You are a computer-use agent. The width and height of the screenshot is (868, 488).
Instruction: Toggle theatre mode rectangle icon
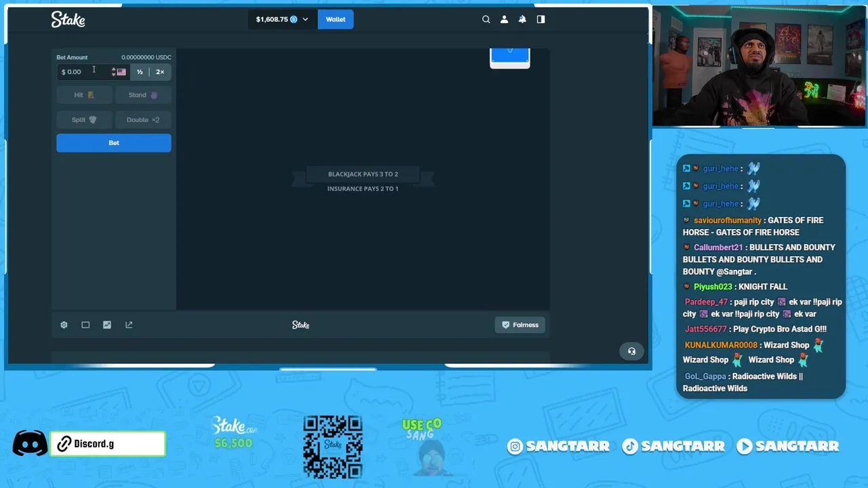pyautogui.click(x=85, y=325)
